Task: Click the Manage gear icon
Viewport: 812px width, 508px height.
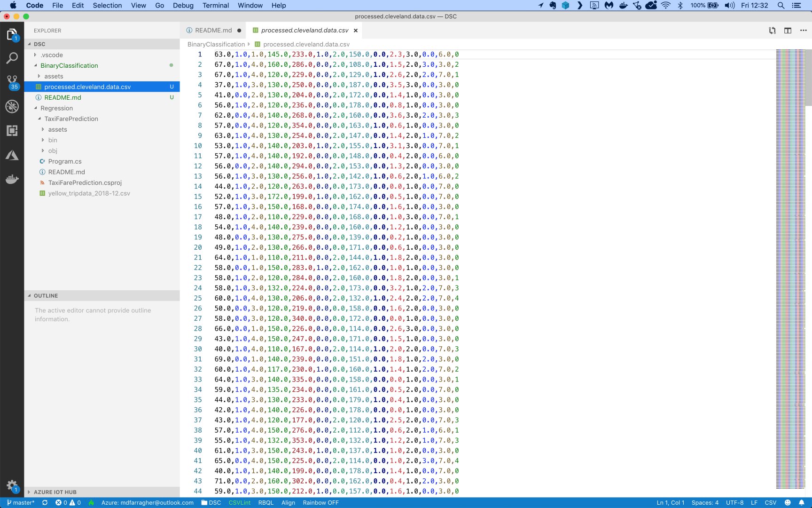Action: coord(12,485)
